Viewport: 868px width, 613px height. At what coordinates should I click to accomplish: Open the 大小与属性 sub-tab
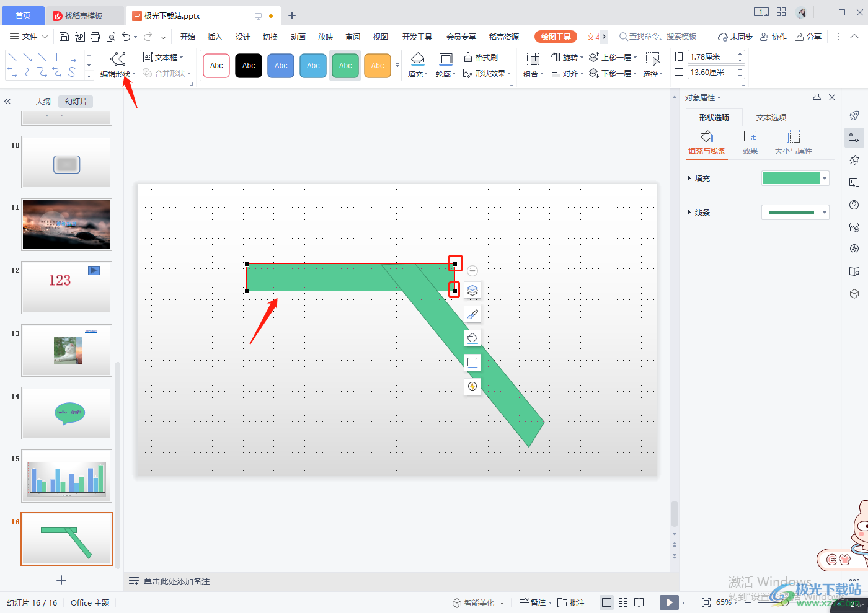coord(794,143)
